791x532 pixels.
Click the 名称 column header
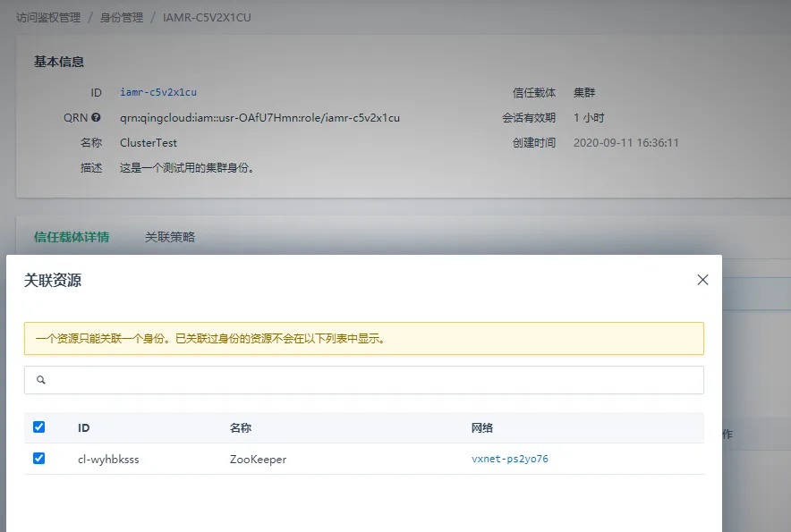(x=241, y=428)
